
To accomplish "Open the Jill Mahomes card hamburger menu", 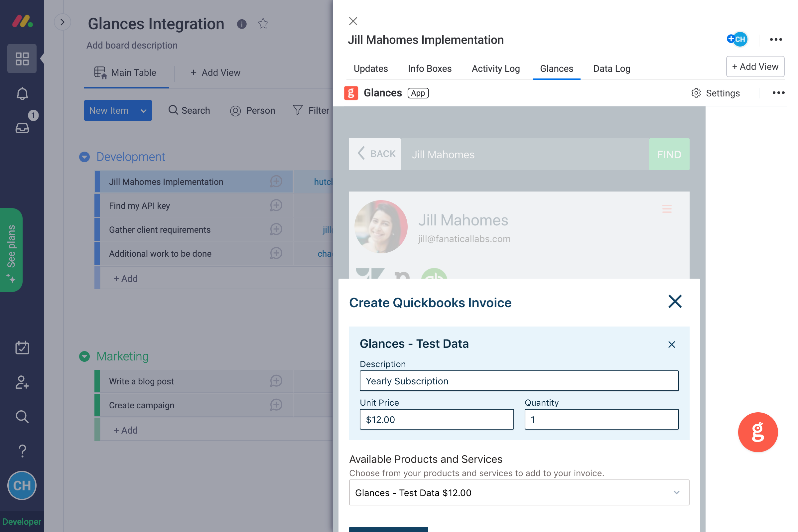I will [667, 209].
